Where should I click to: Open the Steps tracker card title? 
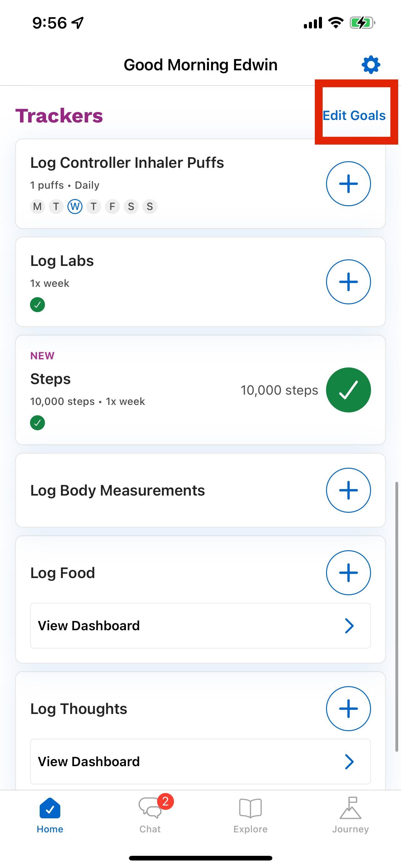tap(51, 379)
